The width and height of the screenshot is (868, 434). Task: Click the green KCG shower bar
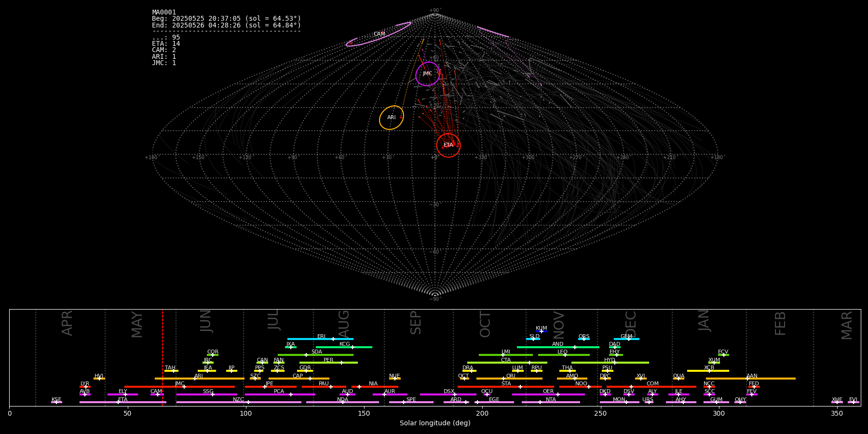pos(344,347)
